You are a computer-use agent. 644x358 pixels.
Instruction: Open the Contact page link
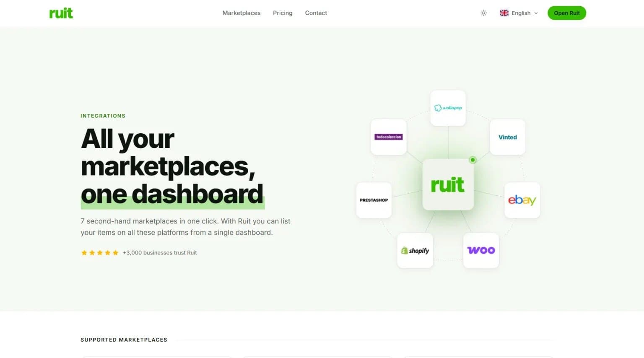point(316,13)
